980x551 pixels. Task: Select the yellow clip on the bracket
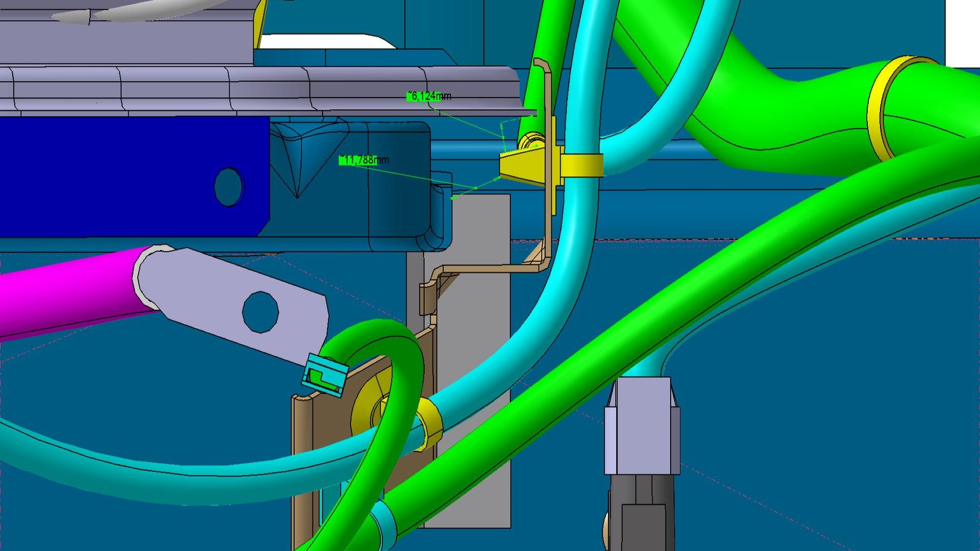pyautogui.click(x=526, y=164)
